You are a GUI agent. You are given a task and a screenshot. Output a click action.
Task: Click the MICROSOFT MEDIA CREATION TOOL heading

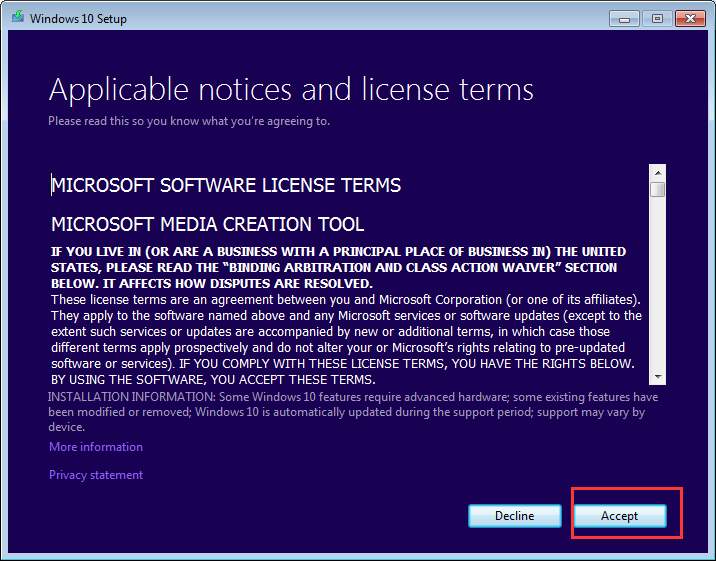[x=208, y=224]
